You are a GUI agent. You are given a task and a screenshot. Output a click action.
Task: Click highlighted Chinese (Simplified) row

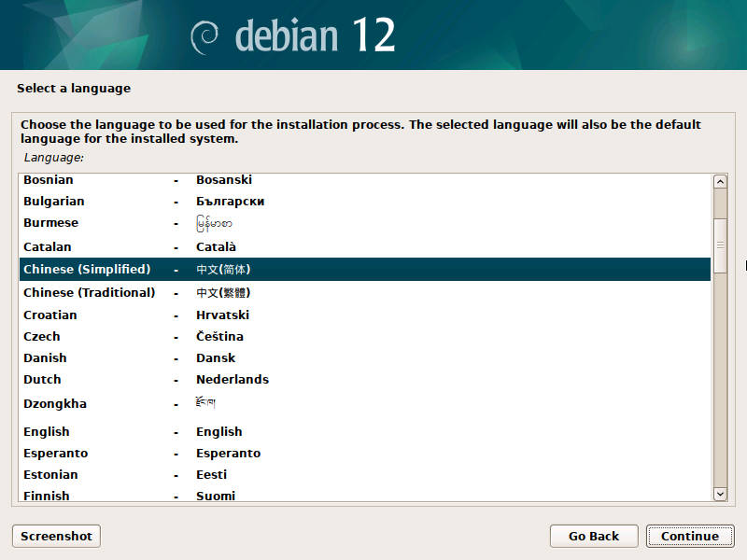pos(86,269)
